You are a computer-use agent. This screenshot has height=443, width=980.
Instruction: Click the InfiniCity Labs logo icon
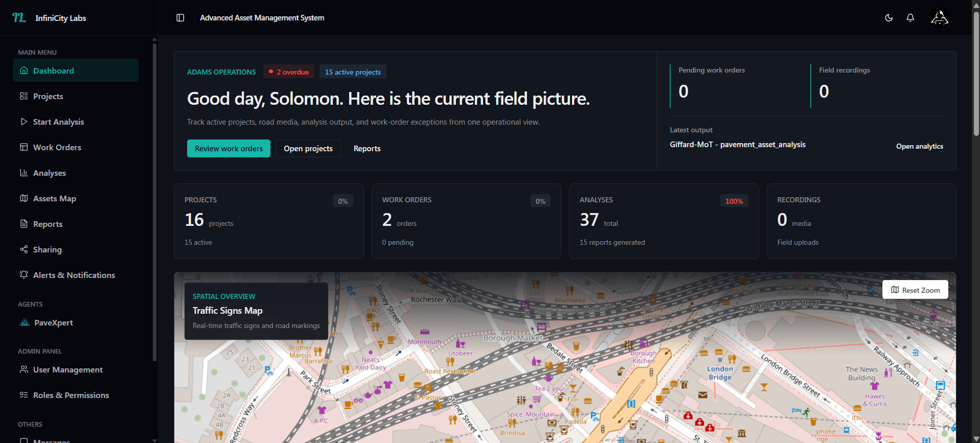(x=19, y=18)
